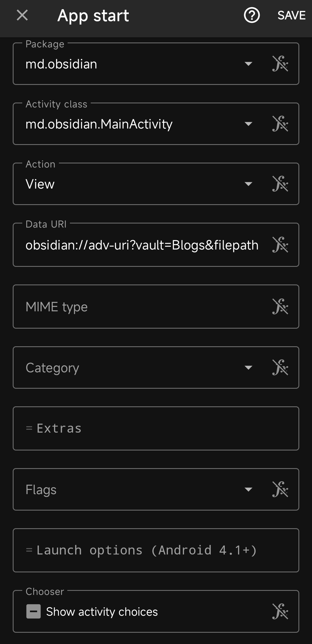Expand the Action dropdown arrow
312x644 pixels.
[x=248, y=184]
